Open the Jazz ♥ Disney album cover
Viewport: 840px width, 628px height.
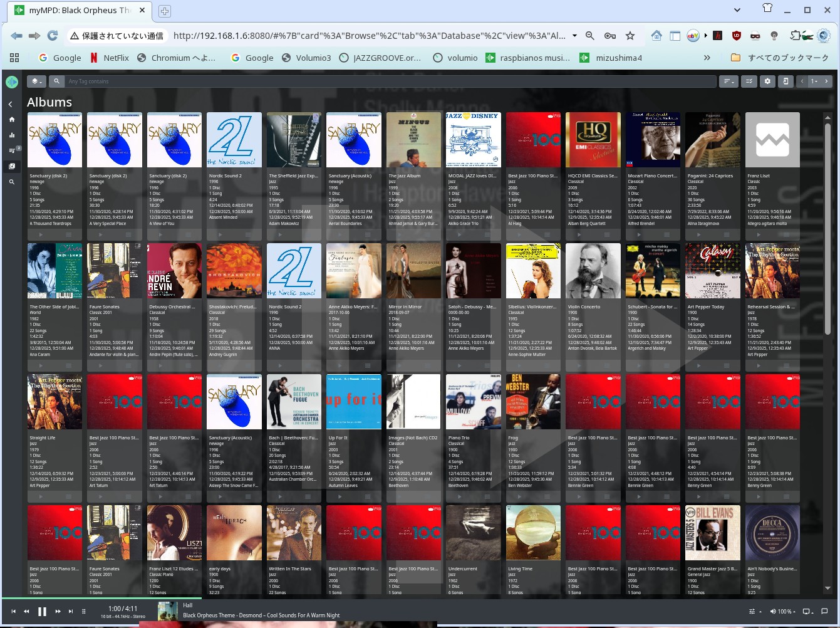[473, 140]
